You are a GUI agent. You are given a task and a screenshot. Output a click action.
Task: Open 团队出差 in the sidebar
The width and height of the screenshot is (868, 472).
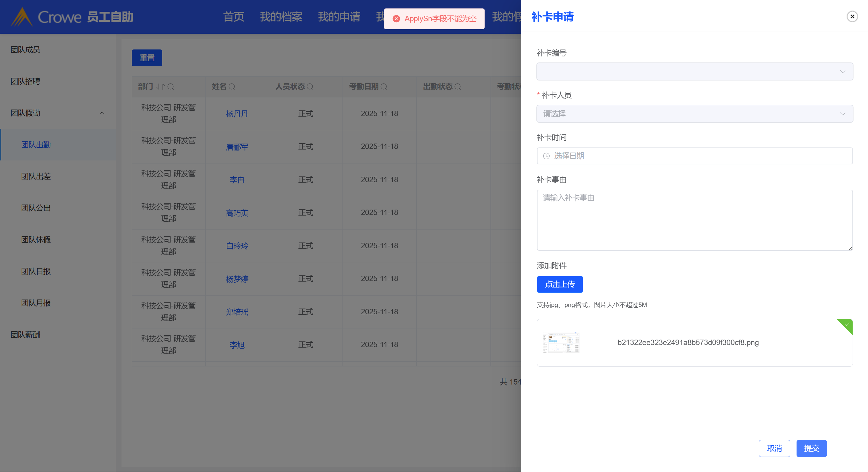(36, 176)
